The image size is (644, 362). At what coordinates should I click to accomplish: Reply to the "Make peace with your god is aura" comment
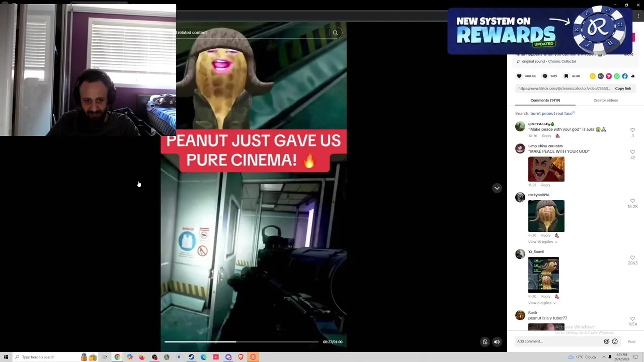point(546,136)
